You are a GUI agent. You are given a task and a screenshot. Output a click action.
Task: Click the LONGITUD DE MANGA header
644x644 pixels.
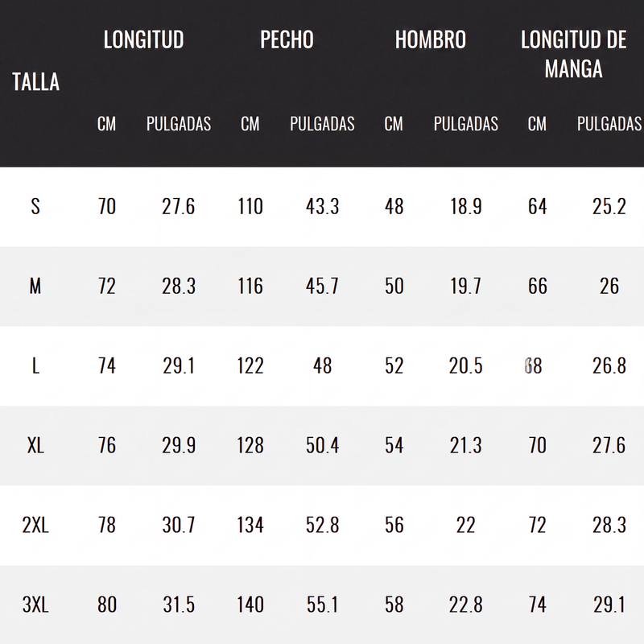tap(573, 54)
